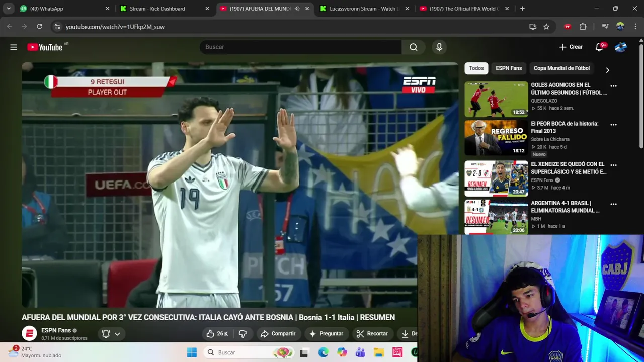Viewport: 644px width, 362px height.
Task: Open the red fast-forward extension icon
Action: 568,27
